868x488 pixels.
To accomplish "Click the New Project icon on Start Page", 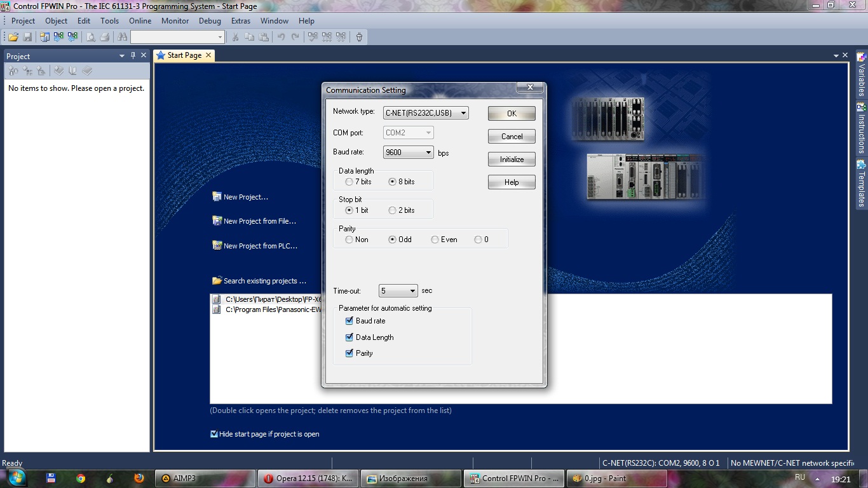I will pyautogui.click(x=217, y=197).
